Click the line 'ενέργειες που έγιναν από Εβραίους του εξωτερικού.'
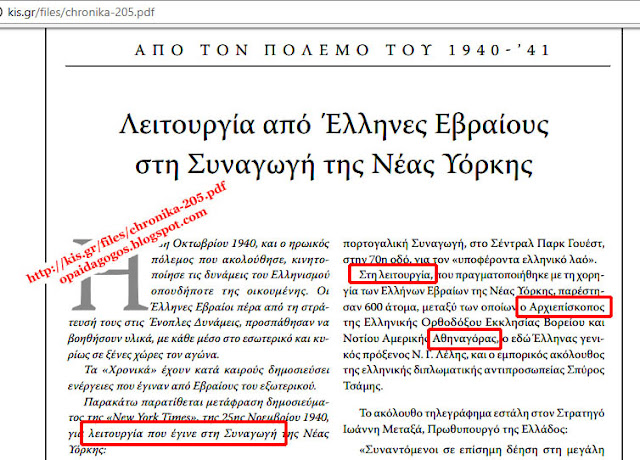The height and width of the screenshot is (460, 640). (191, 386)
